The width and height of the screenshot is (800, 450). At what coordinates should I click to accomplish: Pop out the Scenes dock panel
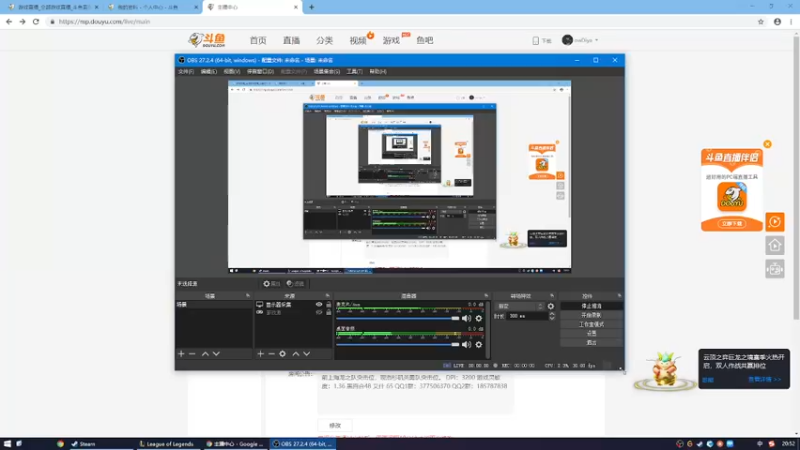(248, 295)
